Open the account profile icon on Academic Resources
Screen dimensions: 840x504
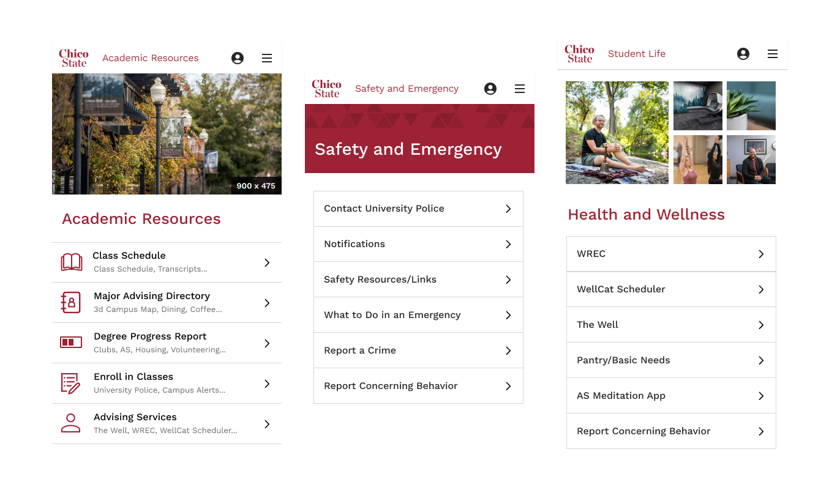click(238, 57)
